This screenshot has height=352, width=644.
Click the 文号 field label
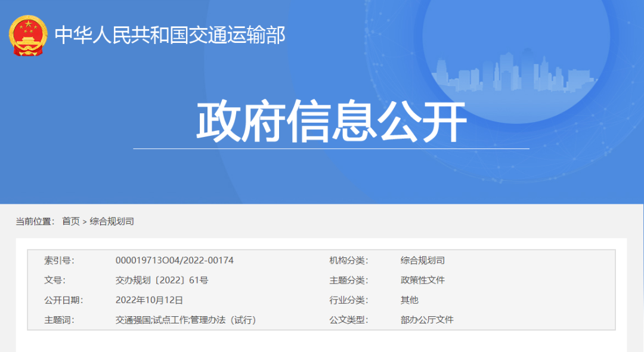55,280
